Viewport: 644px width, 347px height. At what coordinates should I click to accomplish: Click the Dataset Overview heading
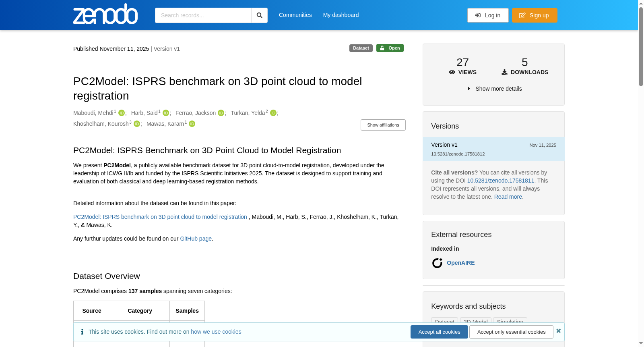pyautogui.click(x=107, y=276)
